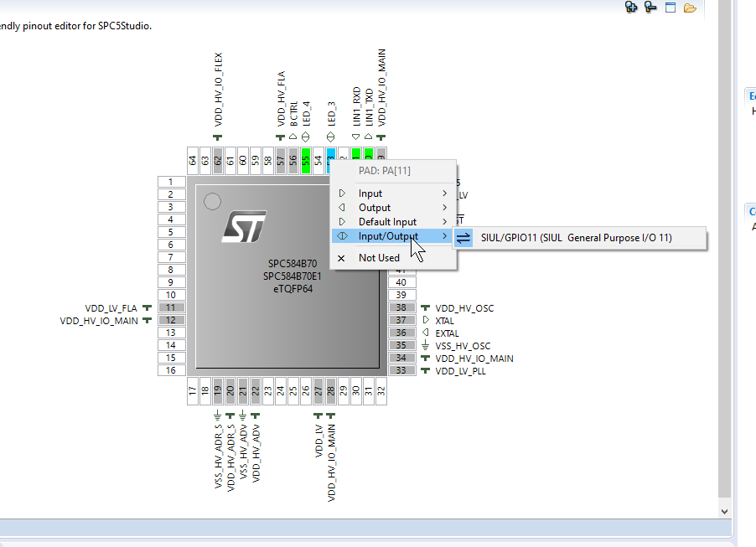Click pin 40 on the right side
Viewport: 756px width, 547px height.
[402, 282]
